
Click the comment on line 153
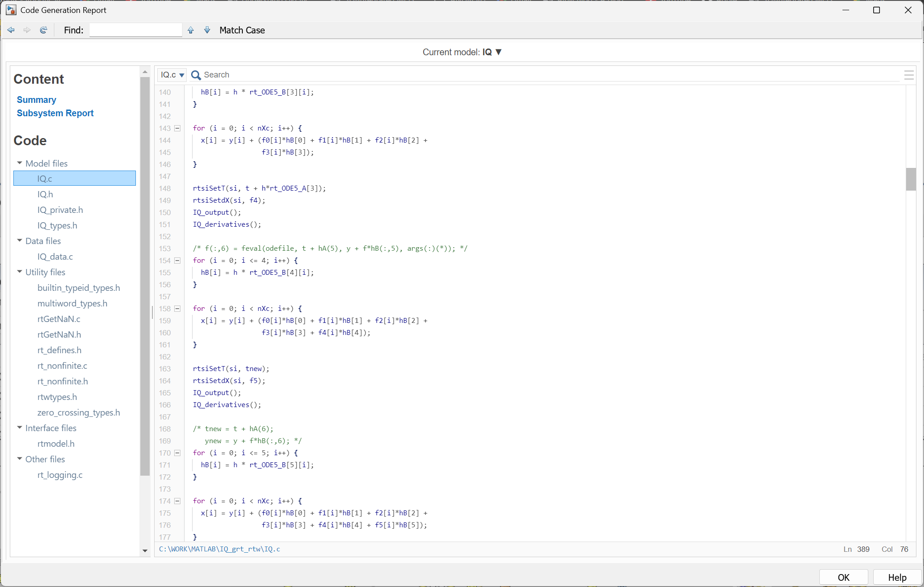(x=330, y=249)
